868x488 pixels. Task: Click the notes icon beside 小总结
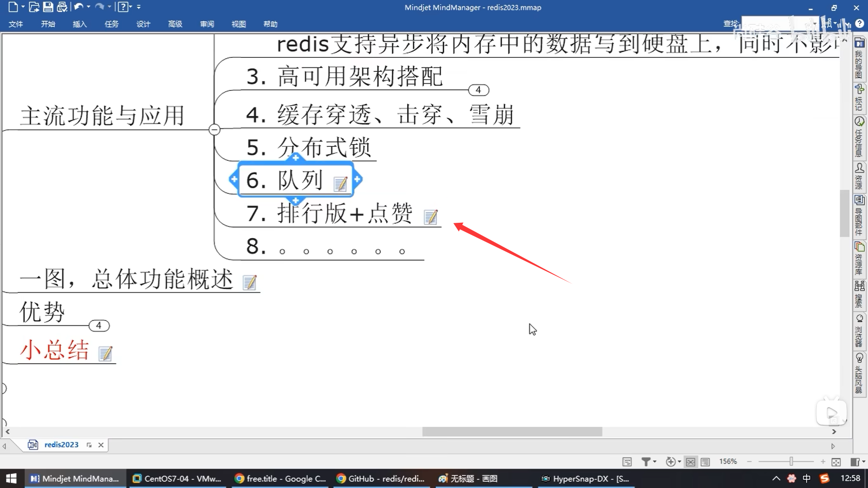[105, 353]
